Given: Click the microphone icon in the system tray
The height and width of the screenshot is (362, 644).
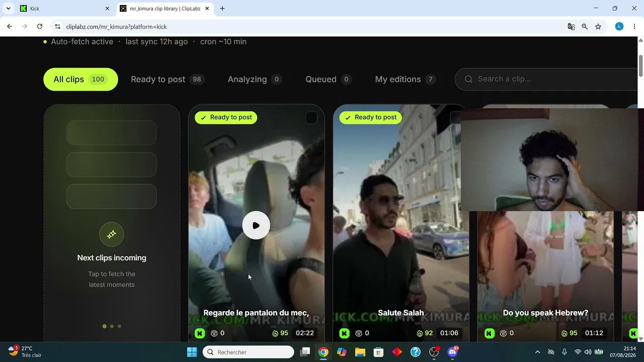Looking at the screenshot, I should click(565, 352).
